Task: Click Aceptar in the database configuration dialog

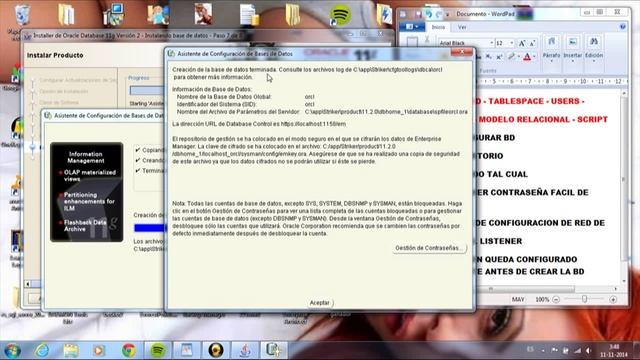Action: coord(319,302)
